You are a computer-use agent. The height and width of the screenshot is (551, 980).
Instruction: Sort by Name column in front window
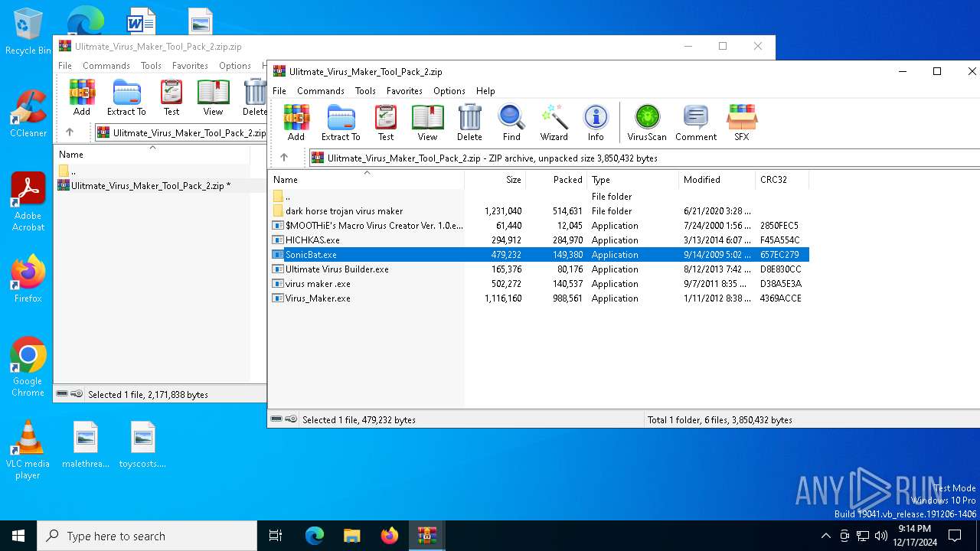(366, 179)
